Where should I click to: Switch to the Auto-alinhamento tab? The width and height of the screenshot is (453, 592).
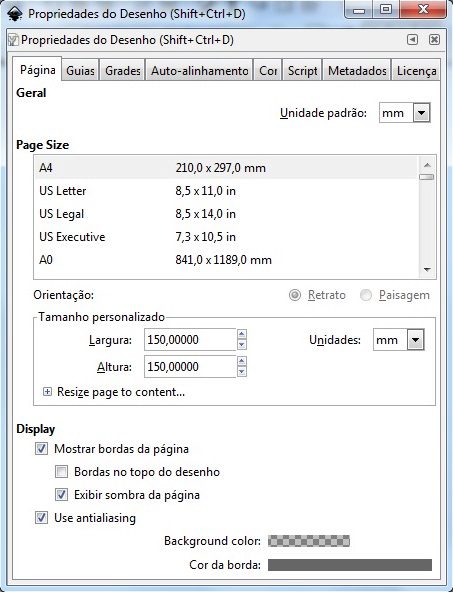tap(200, 71)
